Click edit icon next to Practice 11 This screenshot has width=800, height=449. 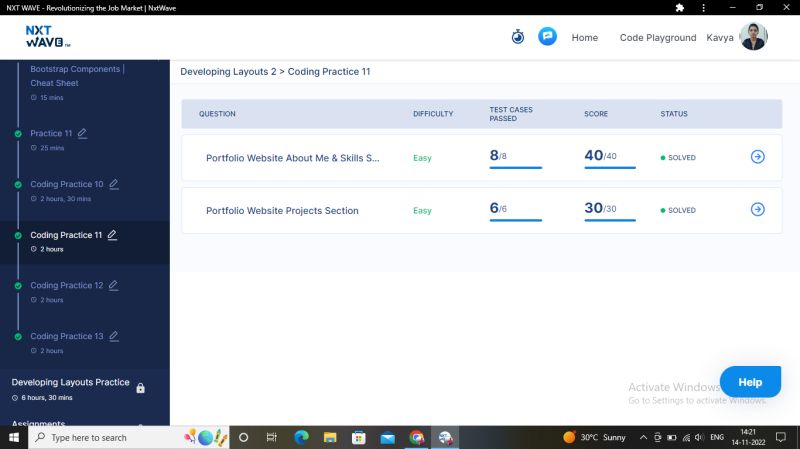click(82, 133)
